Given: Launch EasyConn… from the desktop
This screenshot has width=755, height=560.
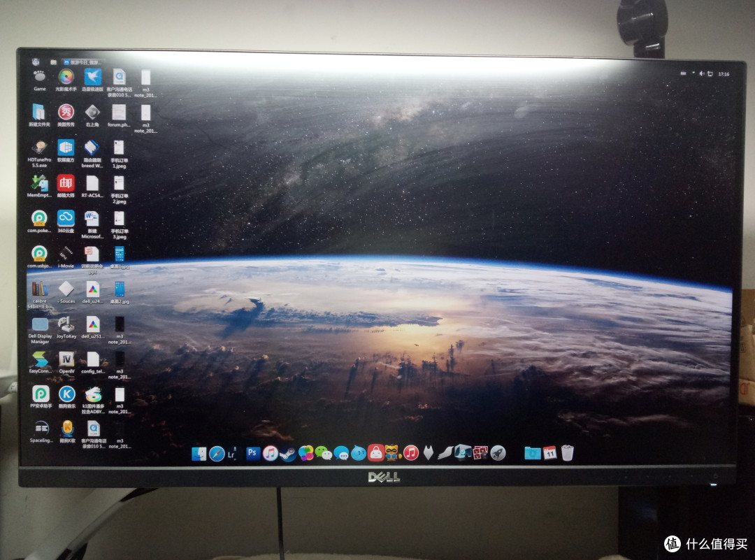Looking at the screenshot, I should [40, 363].
